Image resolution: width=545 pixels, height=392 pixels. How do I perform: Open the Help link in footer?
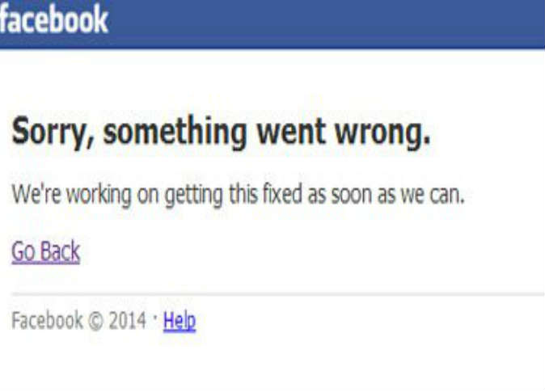[x=180, y=321]
